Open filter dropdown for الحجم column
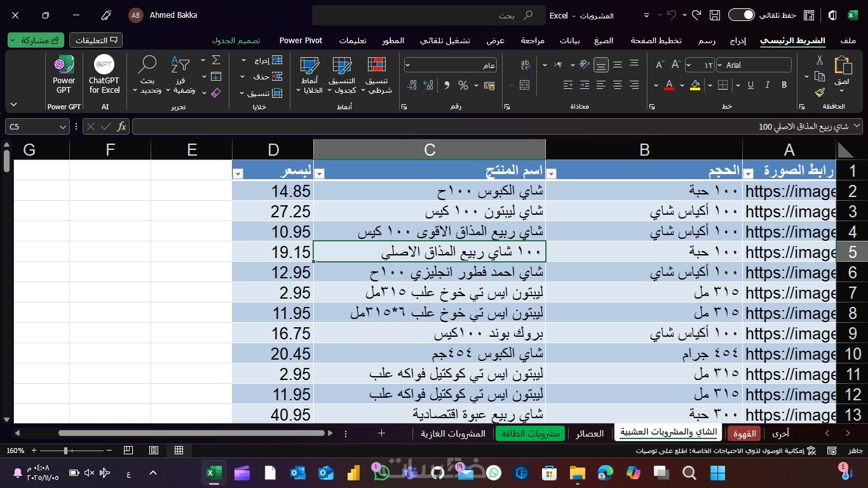Viewport: 868px width, 488px height. click(551, 173)
